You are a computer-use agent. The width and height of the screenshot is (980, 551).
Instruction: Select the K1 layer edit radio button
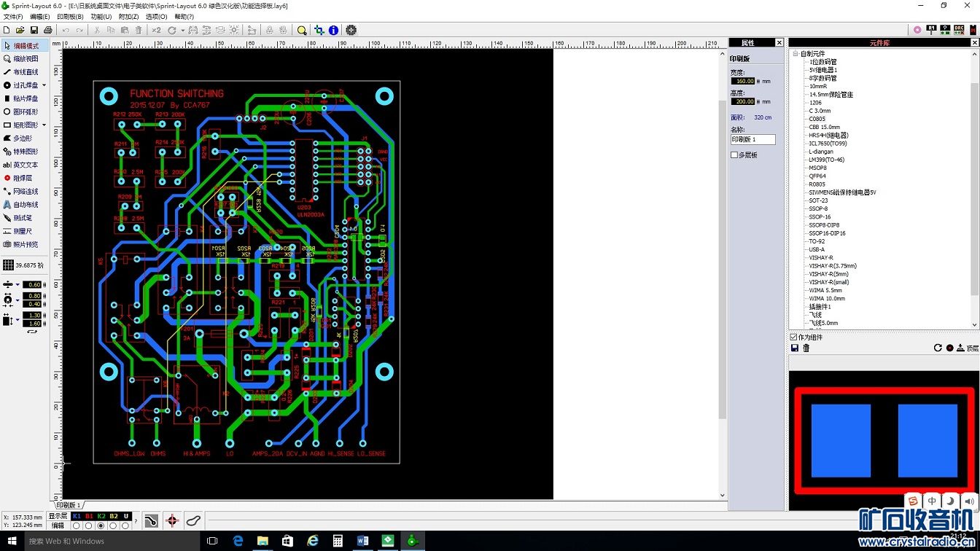pyautogui.click(x=77, y=525)
